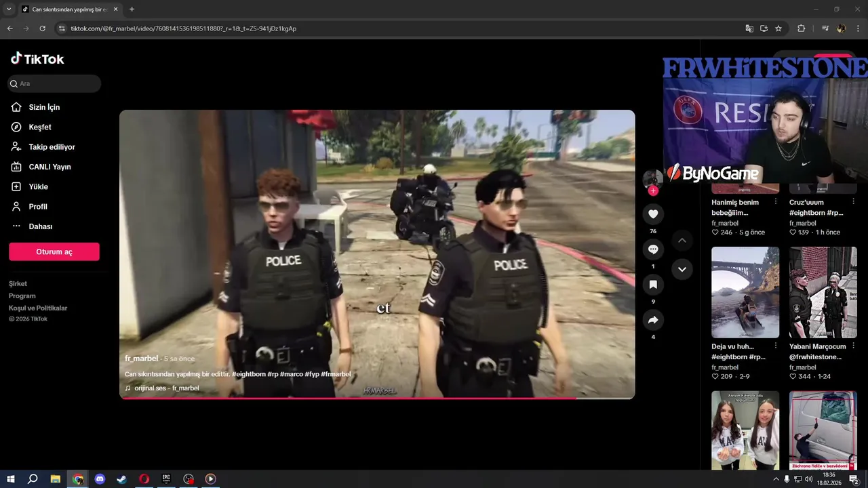Open the Deja vu huh... jet ski thumbnail
Image resolution: width=868 pixels, height=488 pixels.
pyautogui.click(x=745, y=292)
